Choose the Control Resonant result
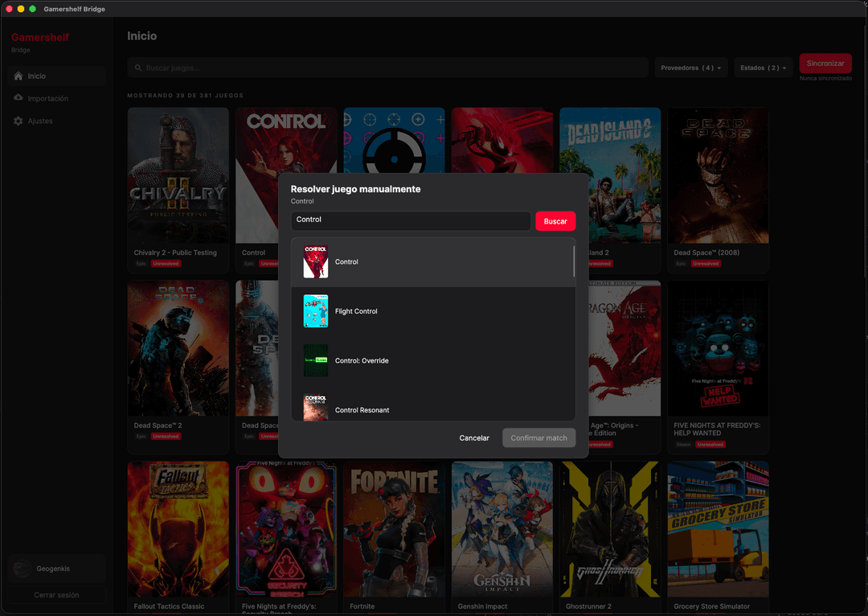Viewport: 868px width, 616px height. (362, 410)
